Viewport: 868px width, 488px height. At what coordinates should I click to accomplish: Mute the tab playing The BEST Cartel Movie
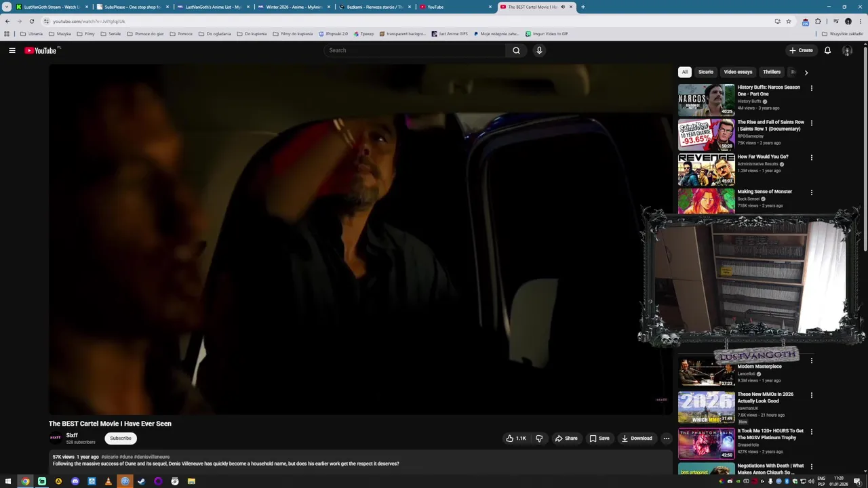[562, 7]
